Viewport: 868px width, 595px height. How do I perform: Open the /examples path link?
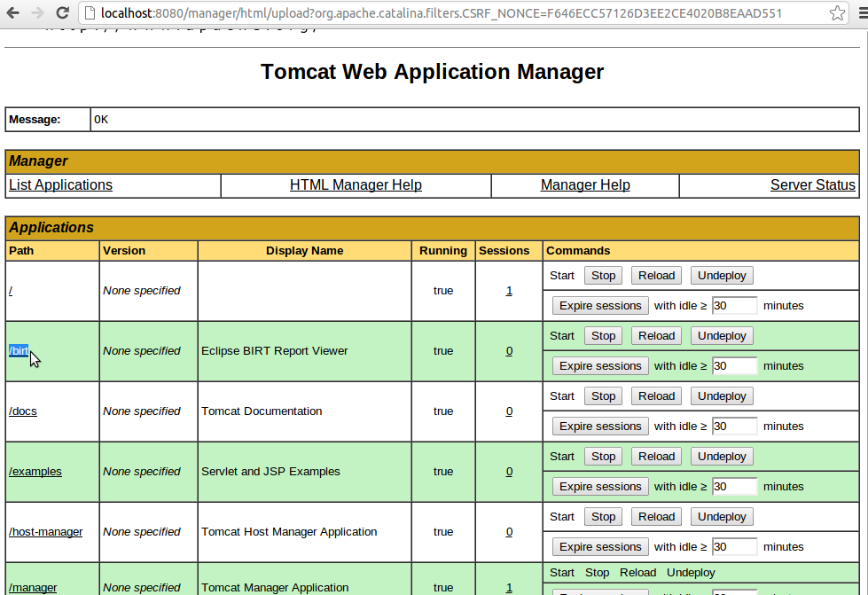[x=35, y=472]
